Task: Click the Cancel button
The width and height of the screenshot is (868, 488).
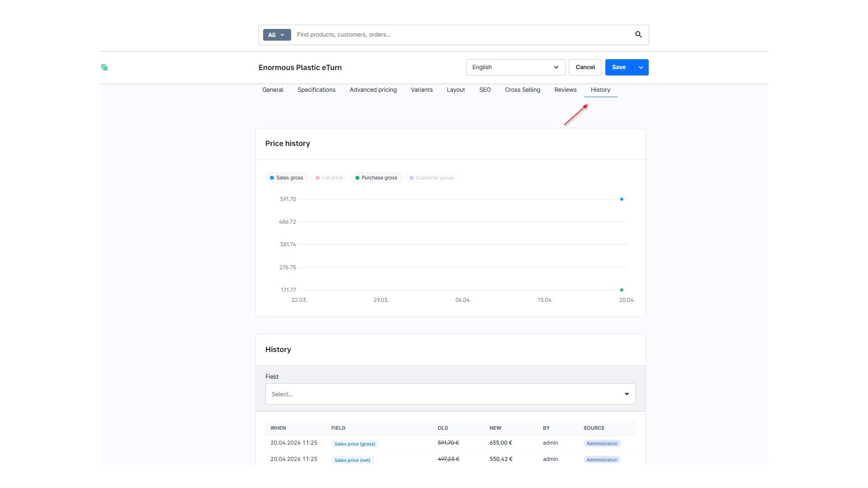Action: [x=585, y=67]
